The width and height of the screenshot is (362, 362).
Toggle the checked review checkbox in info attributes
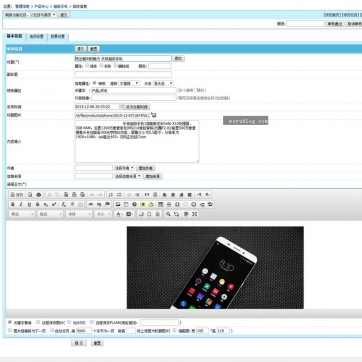coord(95,83)
